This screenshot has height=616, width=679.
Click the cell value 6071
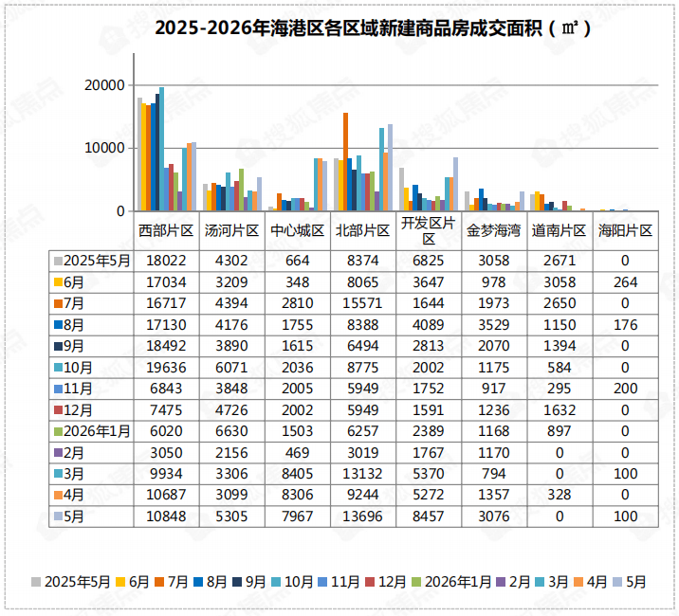tap(231, 368)
